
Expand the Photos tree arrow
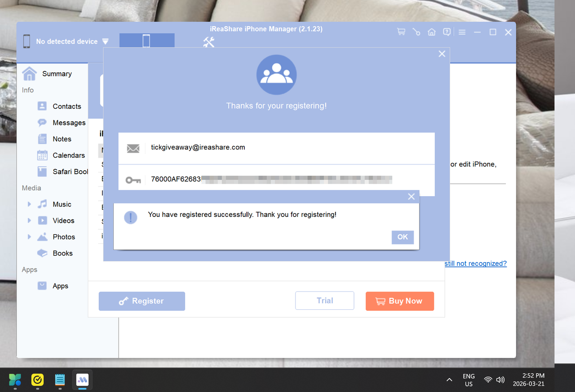click(29, 237)
